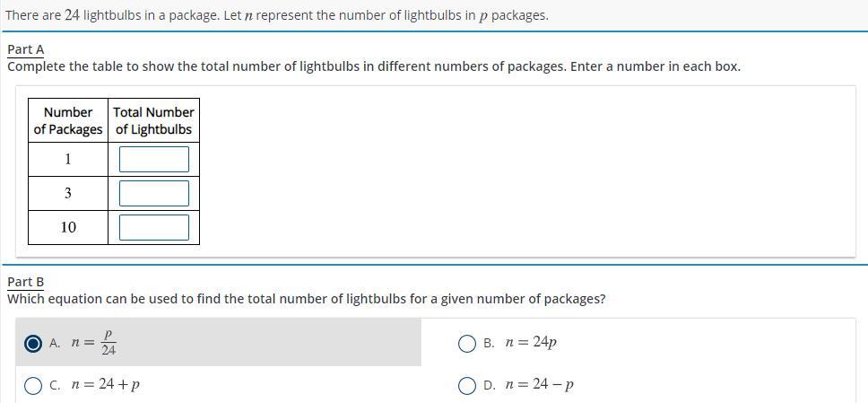
Task: Click the table cell showing 10 packages
Action: [x=68, y=228]
